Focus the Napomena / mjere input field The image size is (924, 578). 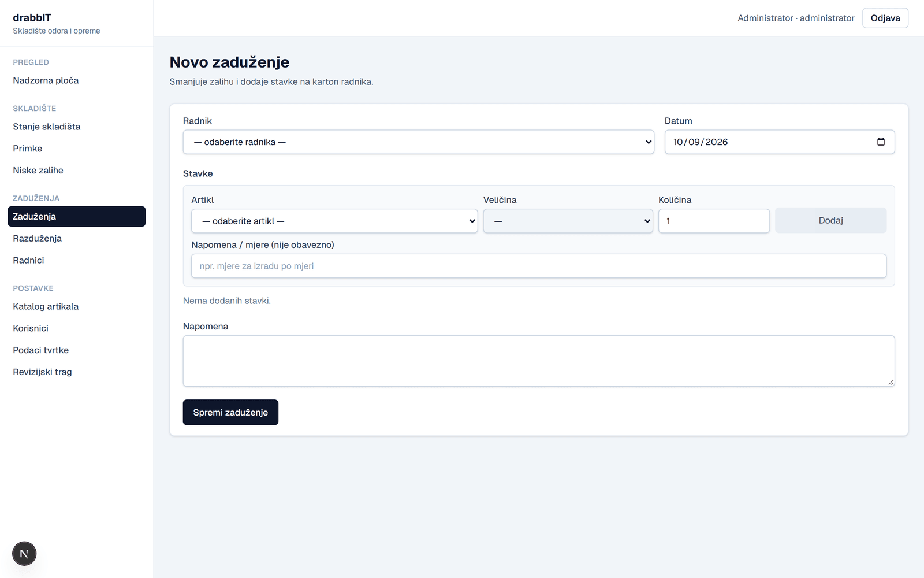point(539,266)
